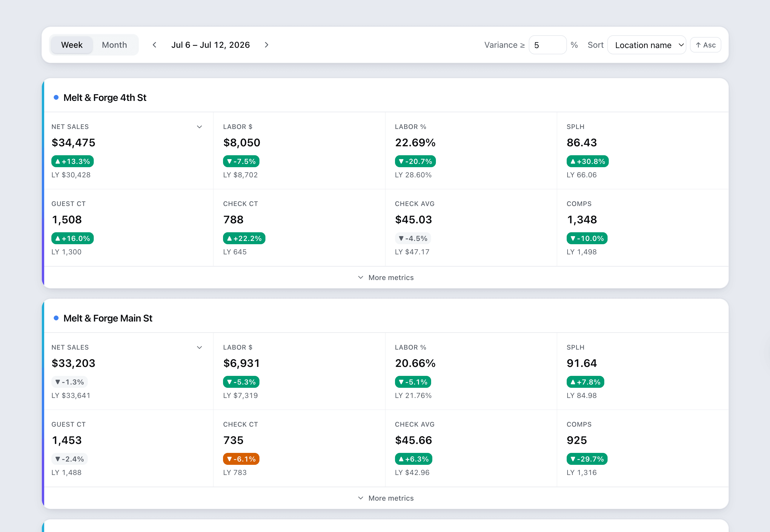Click the $8,050 labor value

[242, 143]
